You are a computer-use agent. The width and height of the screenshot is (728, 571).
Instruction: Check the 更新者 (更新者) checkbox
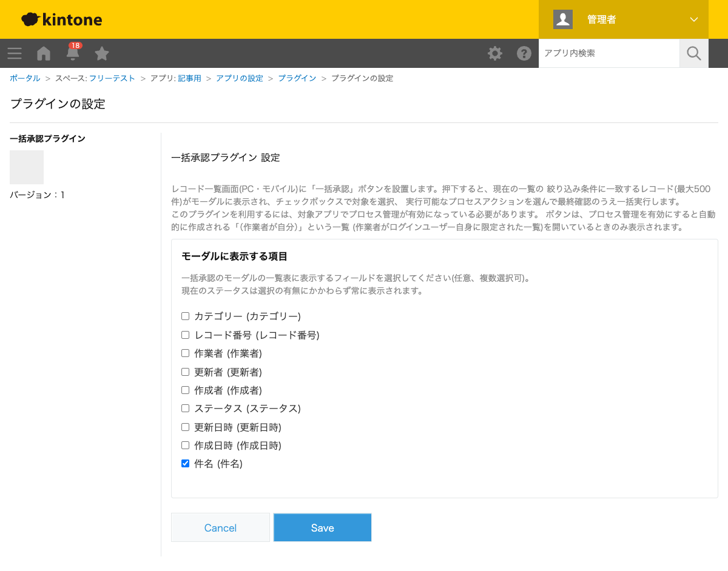186,372
